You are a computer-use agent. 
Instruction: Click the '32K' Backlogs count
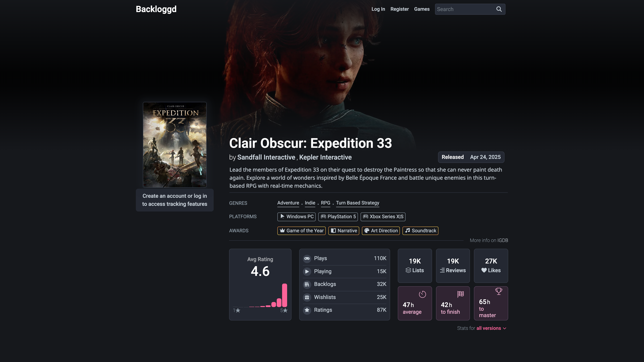[x=382, y=284]
